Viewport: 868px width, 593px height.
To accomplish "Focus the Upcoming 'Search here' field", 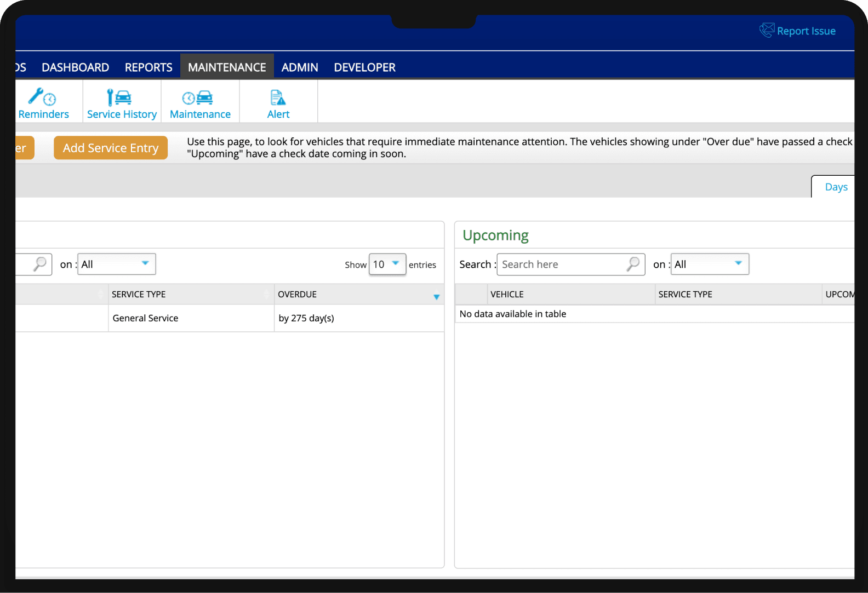I will pos(562,264).
